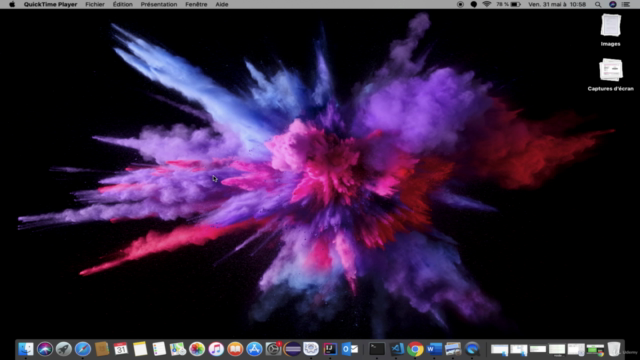
Task: Open Microsoft Word from the dock
Action: click(434, 349)
